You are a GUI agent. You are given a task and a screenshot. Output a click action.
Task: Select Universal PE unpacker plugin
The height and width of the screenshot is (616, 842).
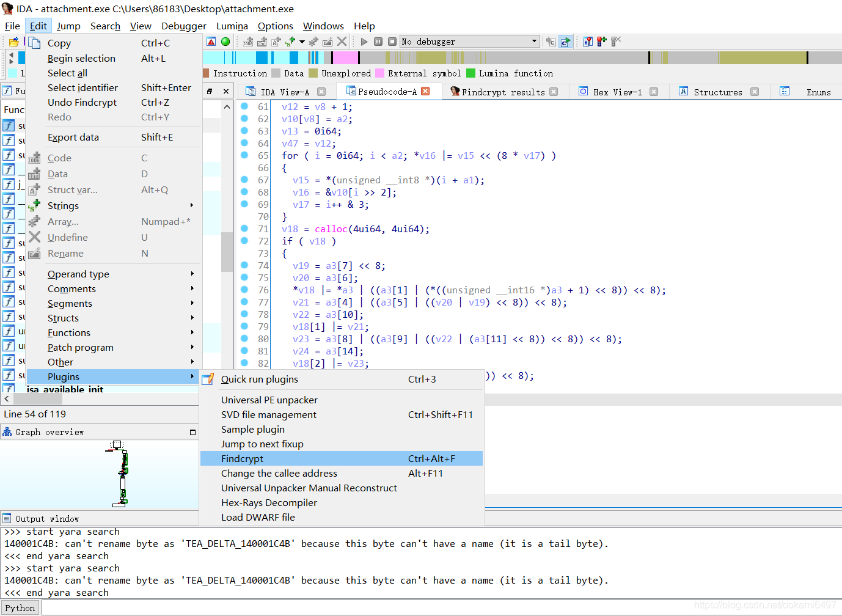(342, 400)
